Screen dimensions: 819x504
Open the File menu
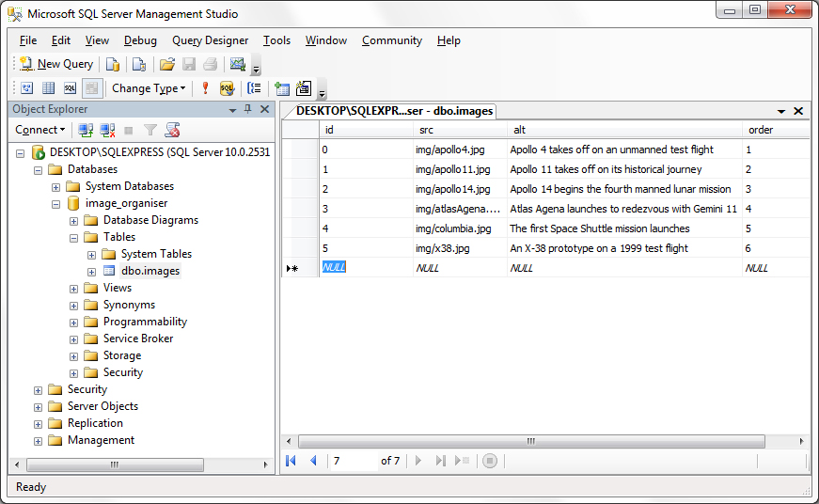(28, 40)
